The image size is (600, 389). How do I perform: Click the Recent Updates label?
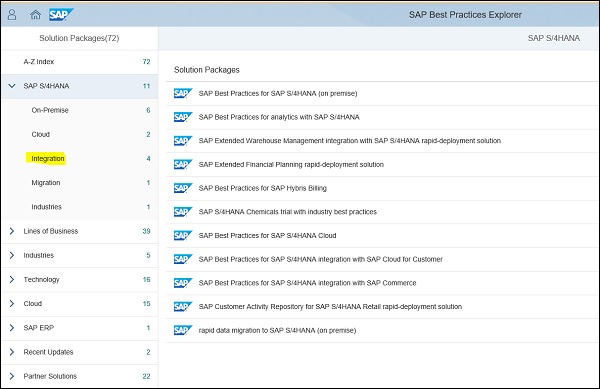pos(48,352)
